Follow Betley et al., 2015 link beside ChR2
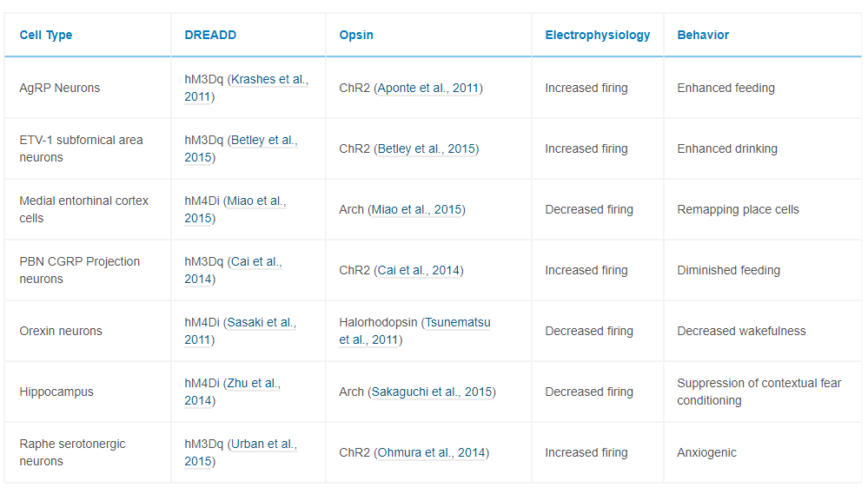868x494 pixels. (426, 148)
